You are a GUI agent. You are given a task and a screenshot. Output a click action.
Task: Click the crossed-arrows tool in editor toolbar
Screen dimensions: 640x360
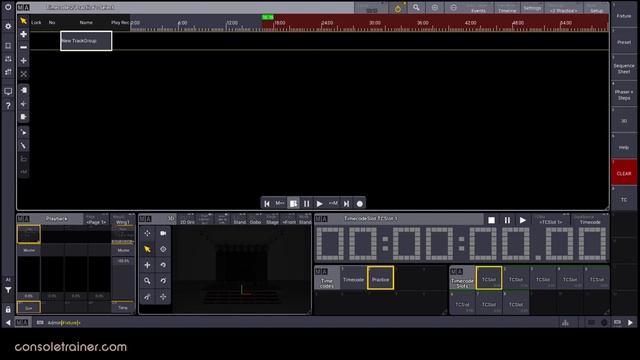point(23,74)
